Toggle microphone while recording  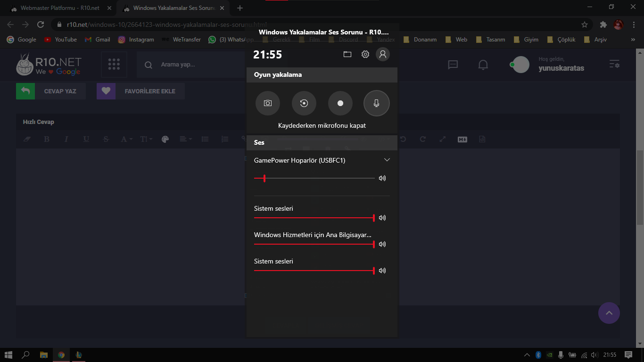point(377,103)
